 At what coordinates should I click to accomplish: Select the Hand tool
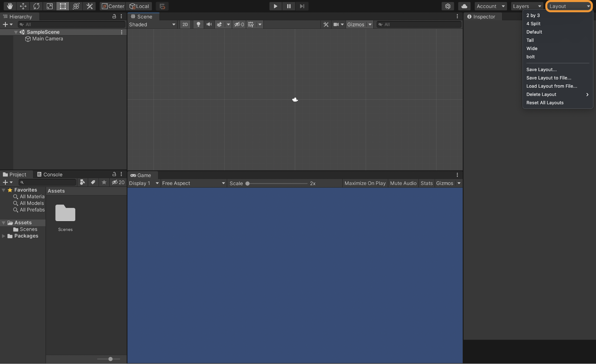10,6
